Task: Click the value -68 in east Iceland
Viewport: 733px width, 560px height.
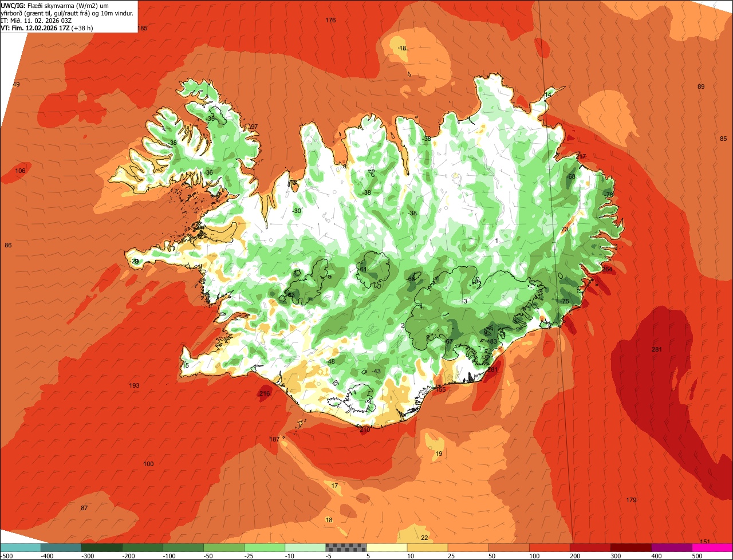Action: (570, 176)
